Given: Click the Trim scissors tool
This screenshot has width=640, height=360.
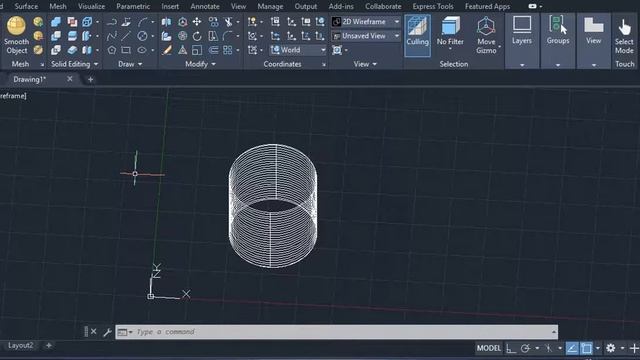Looking at the screenshot, I should pyautogui.click(x=228, y=22).
